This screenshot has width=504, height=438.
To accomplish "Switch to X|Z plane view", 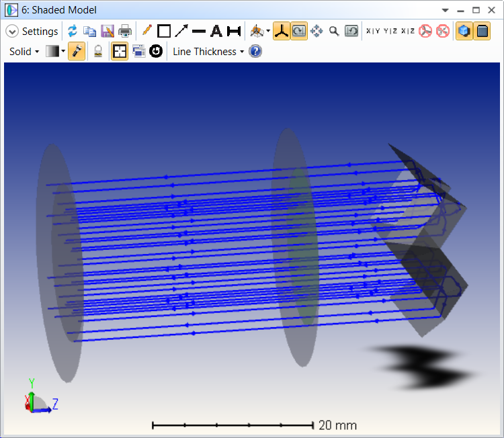I will click(408, 31).
